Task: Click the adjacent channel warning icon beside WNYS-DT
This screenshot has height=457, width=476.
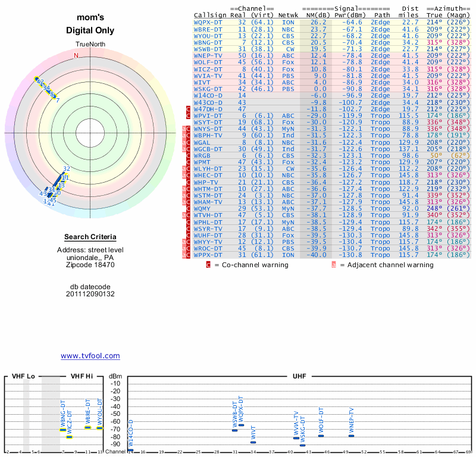Action: coord(183,129)
